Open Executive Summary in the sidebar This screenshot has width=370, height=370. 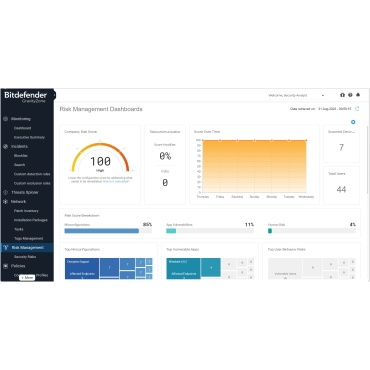[x=29, y=137]
